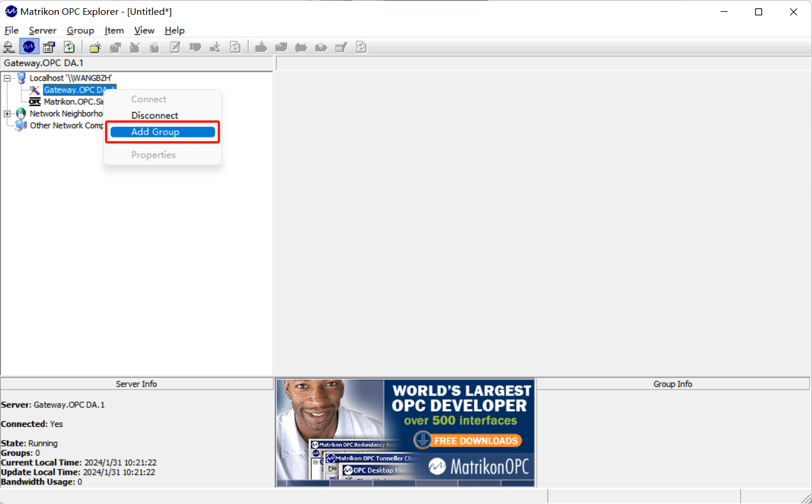The width and height of the screenshot is (812, 504).
Task: Click the grayed duplicate tags toolbar icon
Action: [x=281, y=47]
